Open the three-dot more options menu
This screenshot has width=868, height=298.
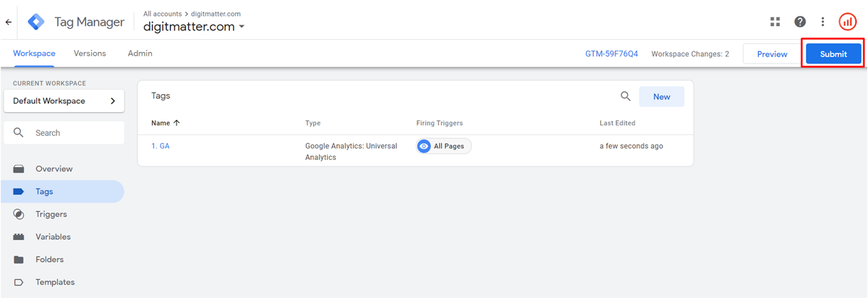tap(822, 22)
